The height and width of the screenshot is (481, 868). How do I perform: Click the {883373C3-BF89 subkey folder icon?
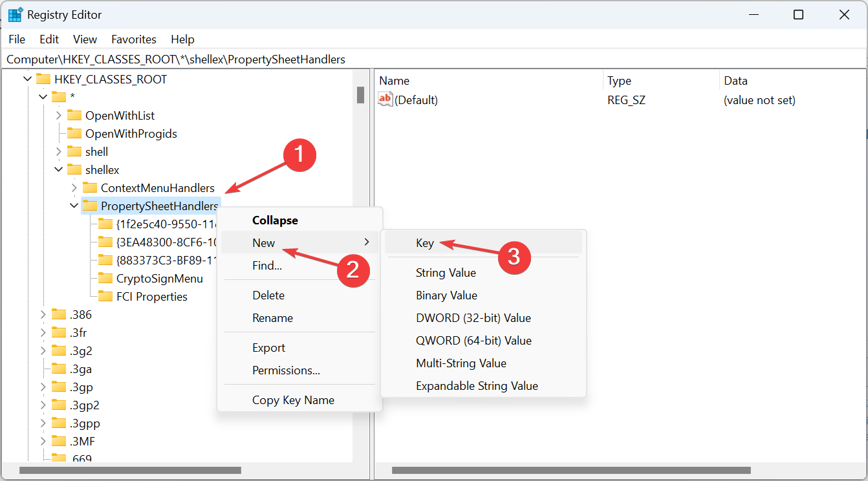click(x=105, y=260)
